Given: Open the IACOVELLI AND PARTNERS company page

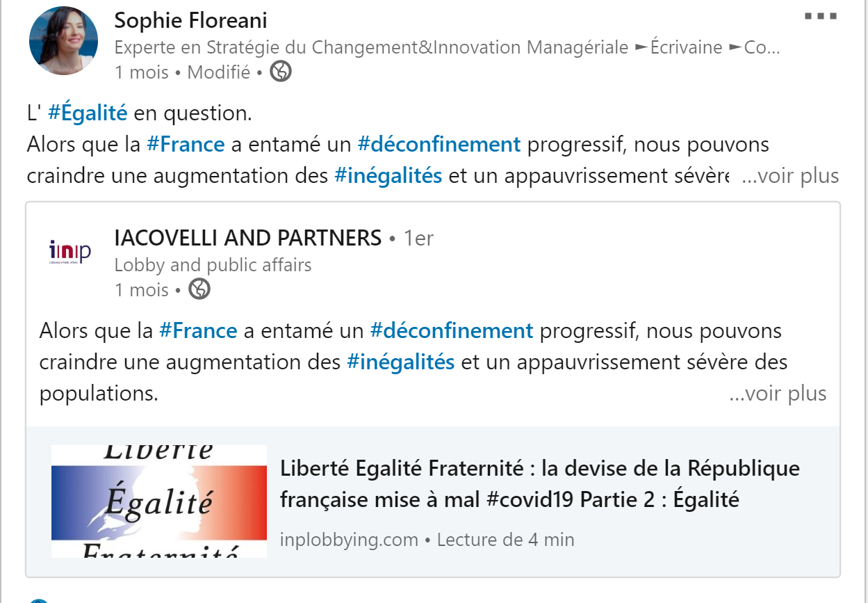Looking at the screenshot, I should (x=248, y=238).
